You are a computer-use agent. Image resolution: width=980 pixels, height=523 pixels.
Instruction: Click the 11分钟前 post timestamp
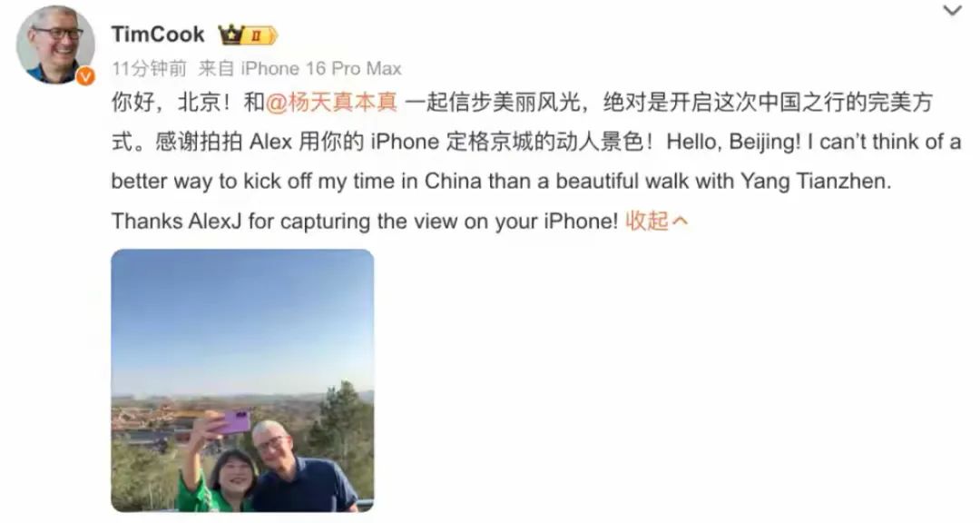coord(149,68)
